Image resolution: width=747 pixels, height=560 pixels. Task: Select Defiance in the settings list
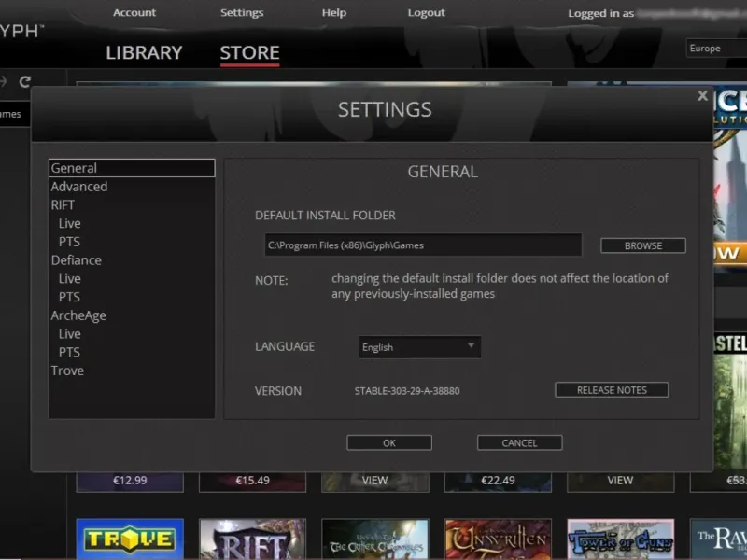(x=132, y=260)
